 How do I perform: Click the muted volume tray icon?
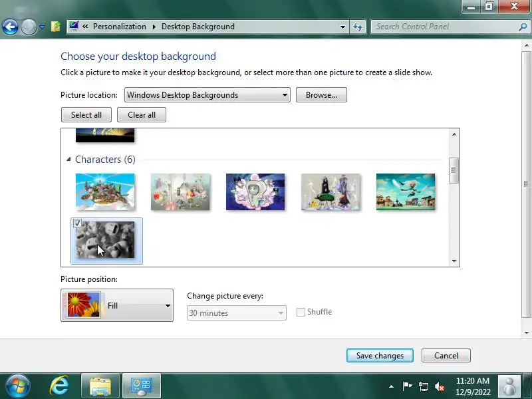click(x=440, y=386)
